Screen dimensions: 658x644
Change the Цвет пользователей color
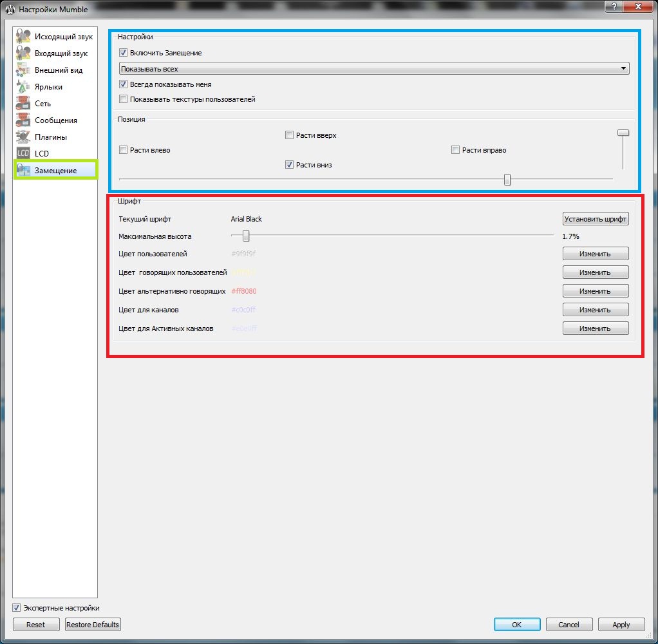[596, 254]
